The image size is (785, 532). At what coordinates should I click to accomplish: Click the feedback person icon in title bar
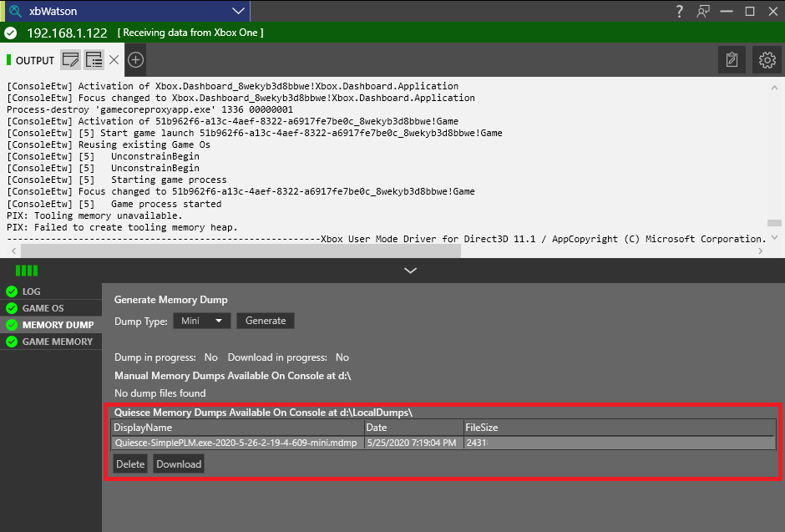(x=703, y=11)
